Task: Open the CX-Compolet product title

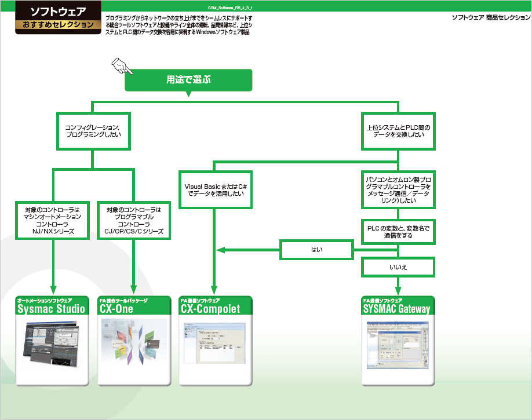Action: pyautogui.click(x=210, y=309)
